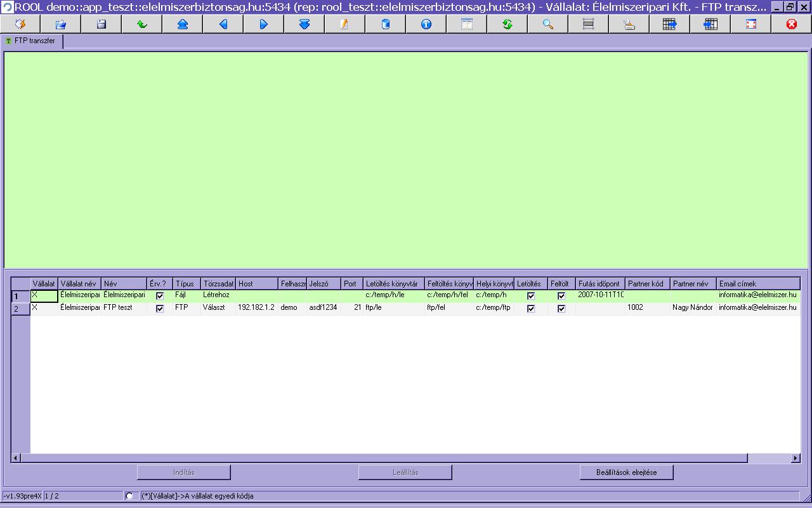Screen dimensions: 812x508
Task: Select the radio button in status bar
Action: click(129, 496)
